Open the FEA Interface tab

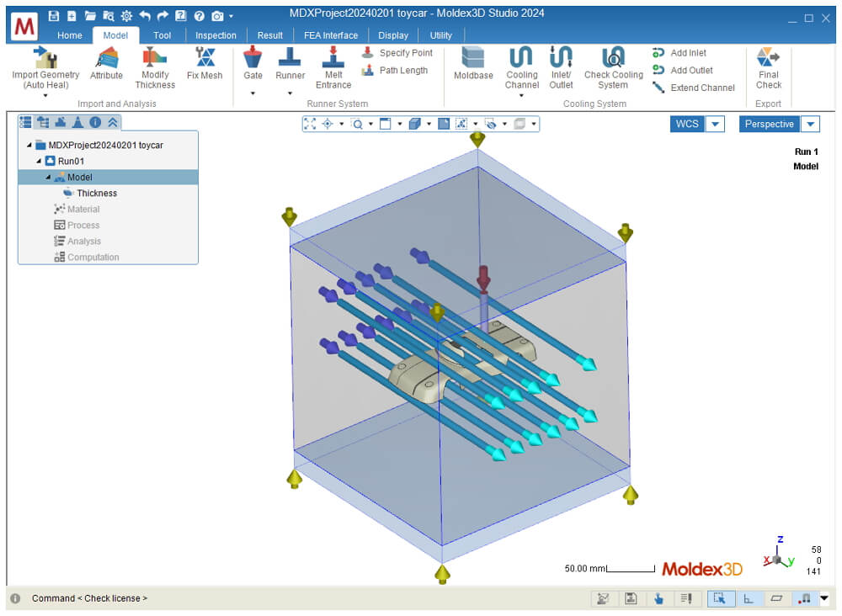331,35
